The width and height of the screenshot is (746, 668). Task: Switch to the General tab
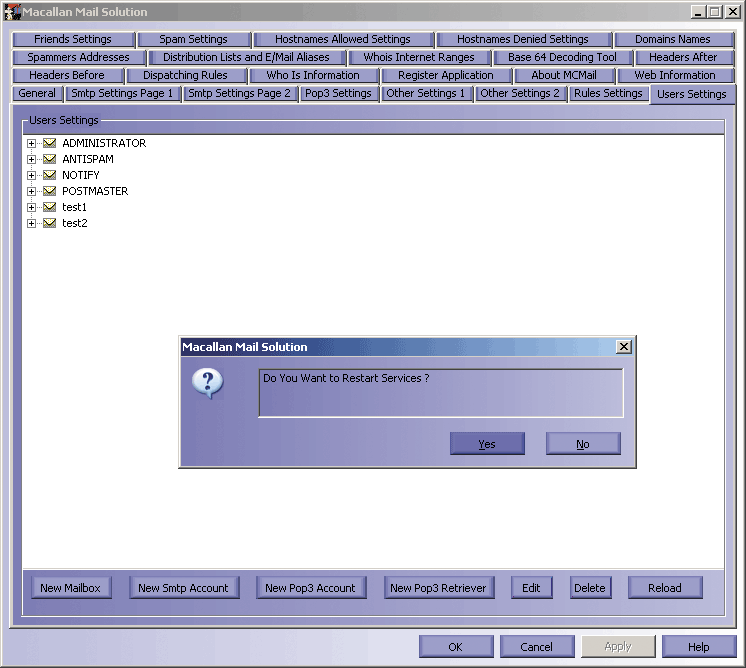tap(37, 93)
